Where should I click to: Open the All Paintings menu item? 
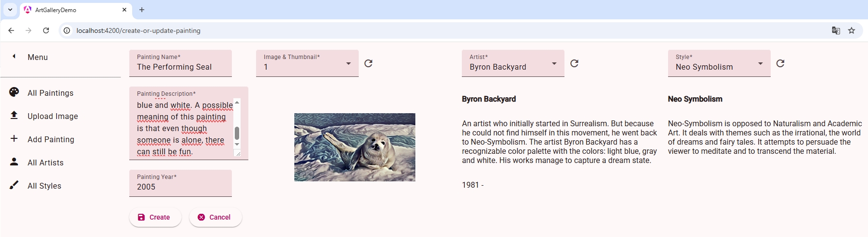[x=50, y=93]
